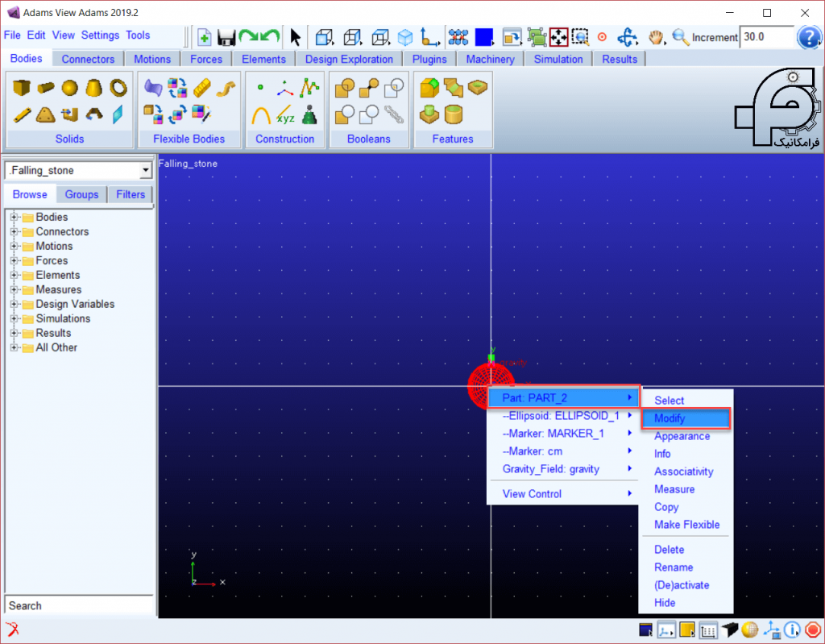Select the point mass construction icon

pos(309,114)
